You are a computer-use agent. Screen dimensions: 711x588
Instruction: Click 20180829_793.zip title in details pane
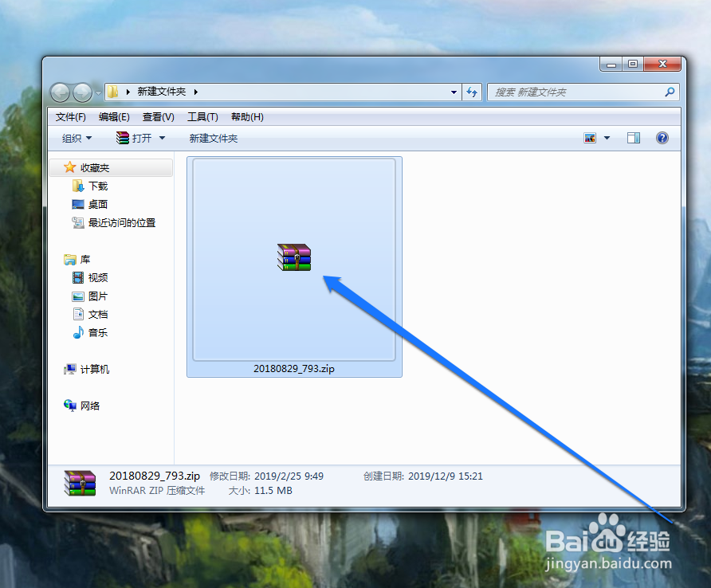click(155, 476)
